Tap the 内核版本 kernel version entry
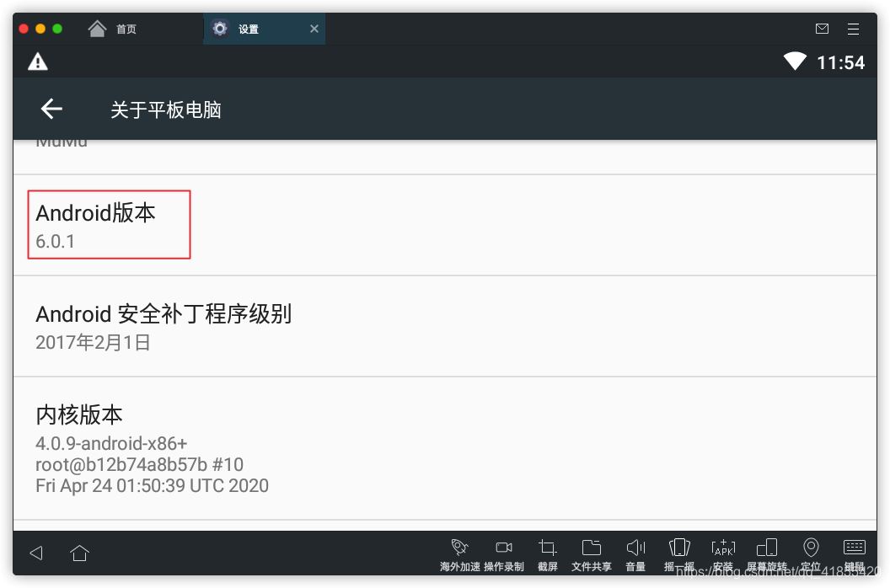 (x=445, y=448)
